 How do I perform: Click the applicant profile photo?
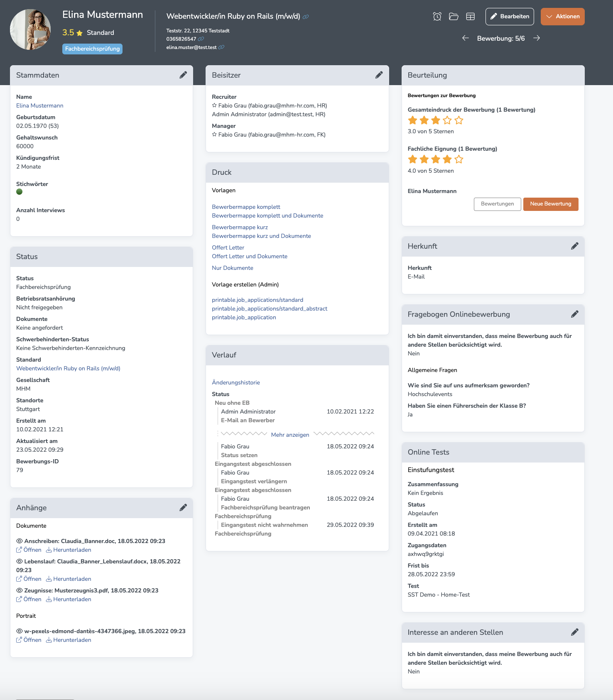30,29
